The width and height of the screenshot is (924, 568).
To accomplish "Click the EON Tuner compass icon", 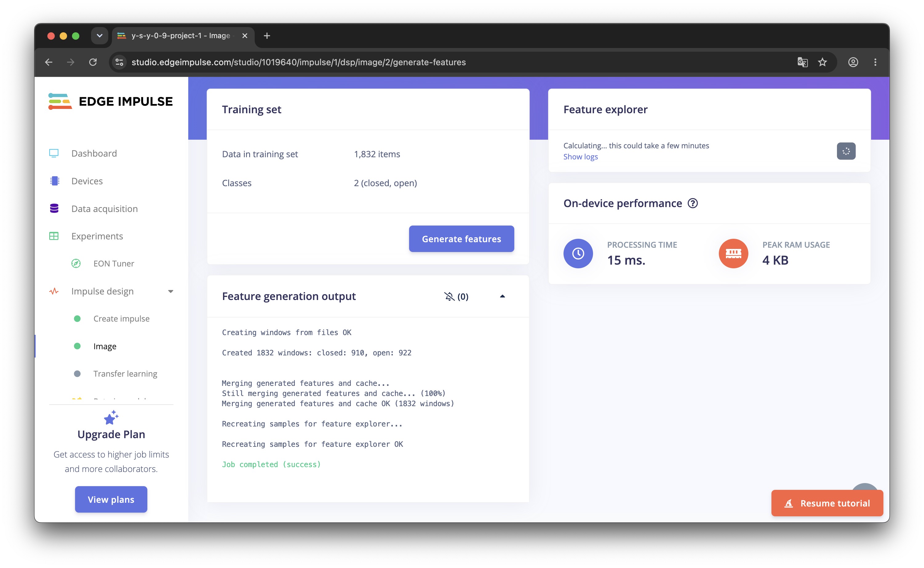I will [76, 263].
